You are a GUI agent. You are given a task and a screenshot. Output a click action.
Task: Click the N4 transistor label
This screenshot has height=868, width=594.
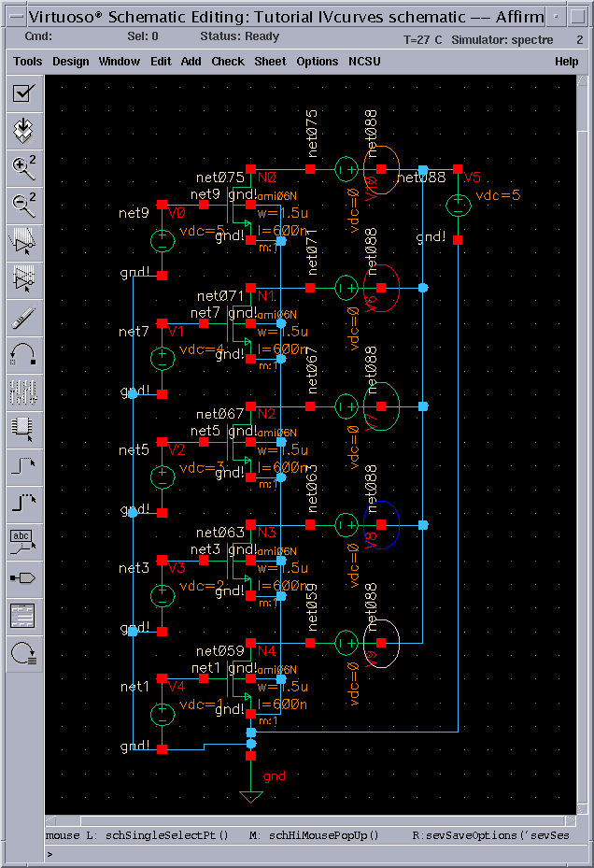tap(267, 651)
